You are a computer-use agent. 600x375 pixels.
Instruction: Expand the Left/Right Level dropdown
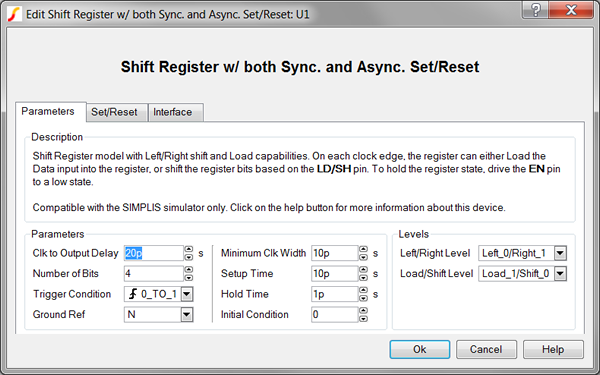point(560,253)
